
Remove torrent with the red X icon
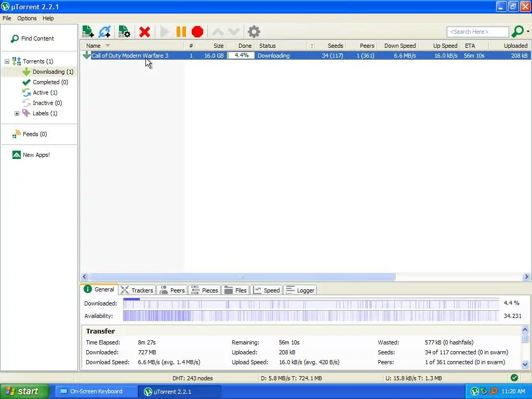coord(144,32)
